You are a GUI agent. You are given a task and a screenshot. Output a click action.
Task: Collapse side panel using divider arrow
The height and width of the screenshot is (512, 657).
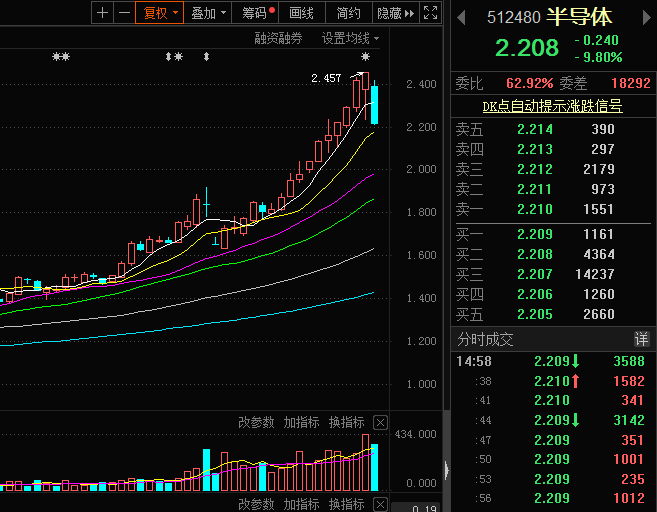pos(447,470)
